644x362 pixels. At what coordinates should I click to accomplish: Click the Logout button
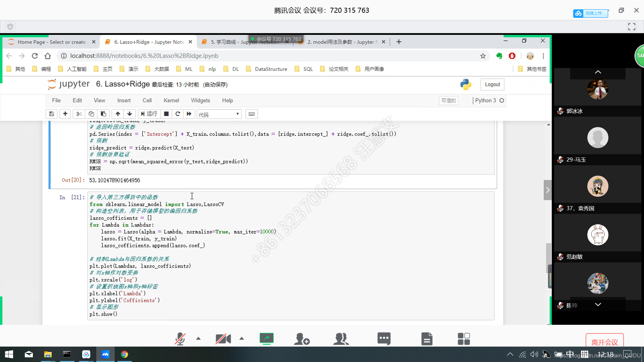(492, 84)
